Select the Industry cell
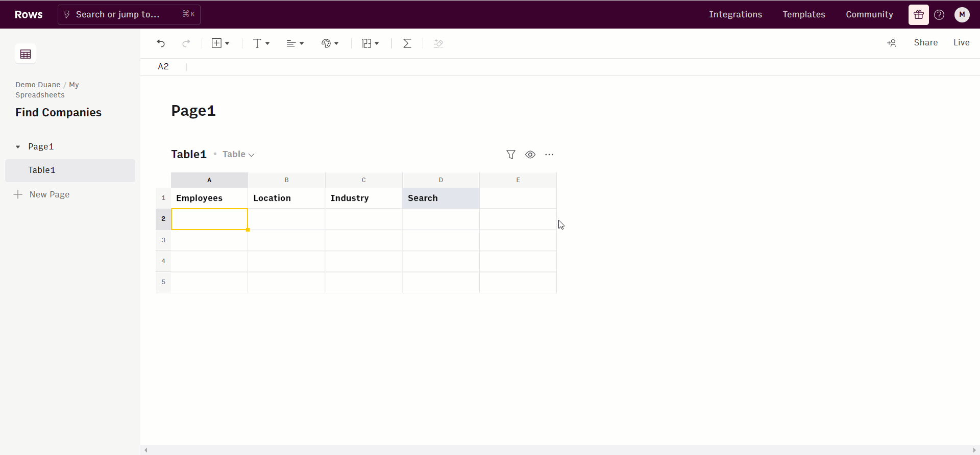Image resolution: width=980 pixels, height=455 pixels. [363, 198]
